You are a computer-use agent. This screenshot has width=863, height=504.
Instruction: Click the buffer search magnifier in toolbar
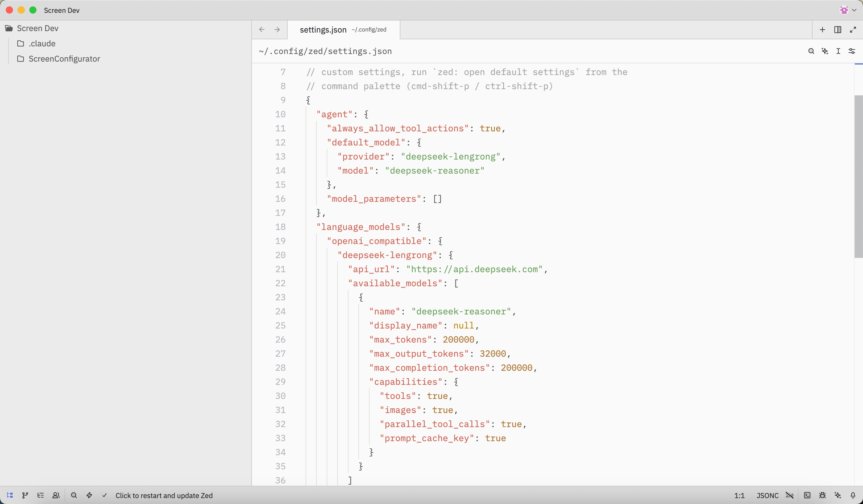point(811,51)
